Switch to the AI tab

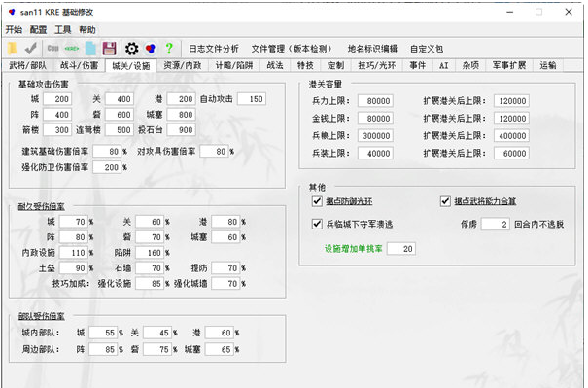coord(443,66)
